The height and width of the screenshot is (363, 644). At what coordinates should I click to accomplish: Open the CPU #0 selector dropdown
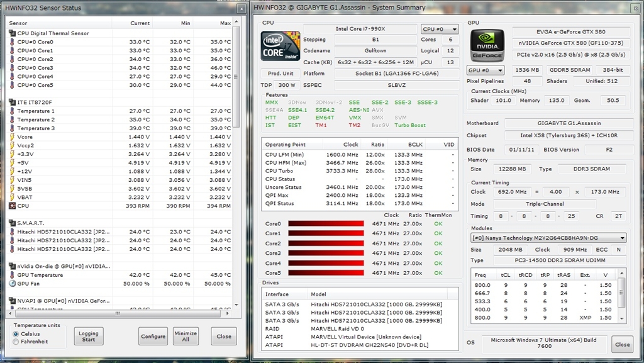(440, 29)
